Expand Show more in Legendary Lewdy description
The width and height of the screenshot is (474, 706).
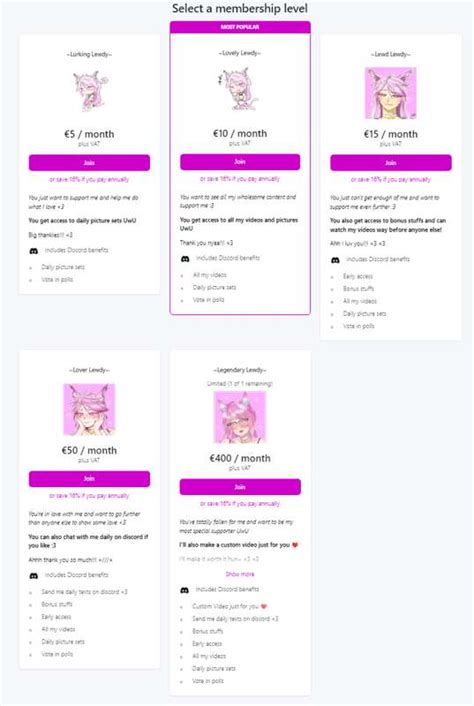click(240, 574)
